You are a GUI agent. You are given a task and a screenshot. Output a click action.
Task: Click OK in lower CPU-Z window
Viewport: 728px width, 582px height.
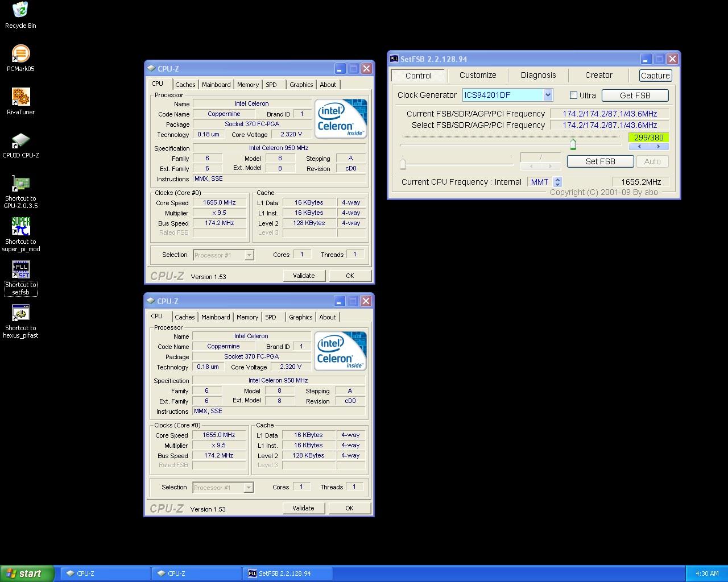click(x=349, y=508)
